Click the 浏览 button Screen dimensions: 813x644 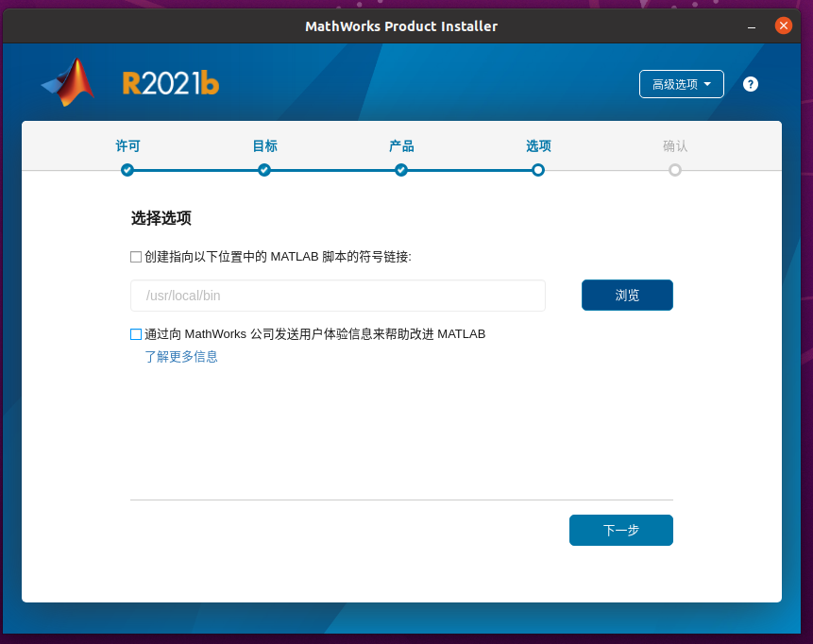click(x=627, y=295)
